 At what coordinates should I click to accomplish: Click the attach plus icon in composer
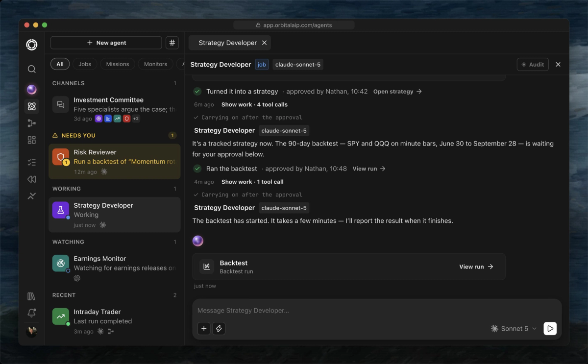pyautogui.click(x=204, y=329)
